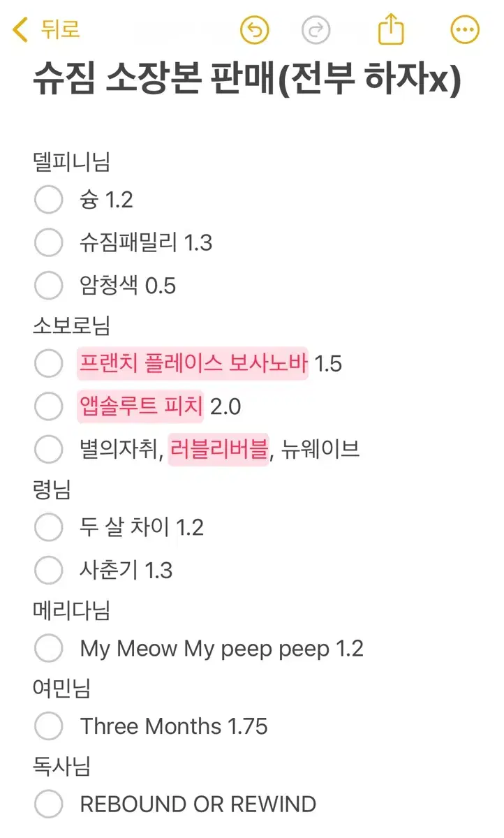Tap the redo arrow icon
This screenshot has height=838, width=504.
tap(316, 30)
